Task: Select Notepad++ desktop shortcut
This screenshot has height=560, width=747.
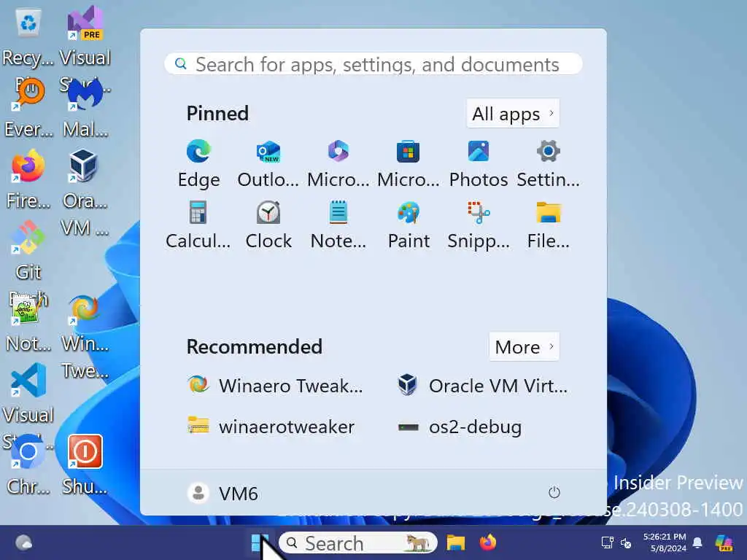Action: [28, 323]
